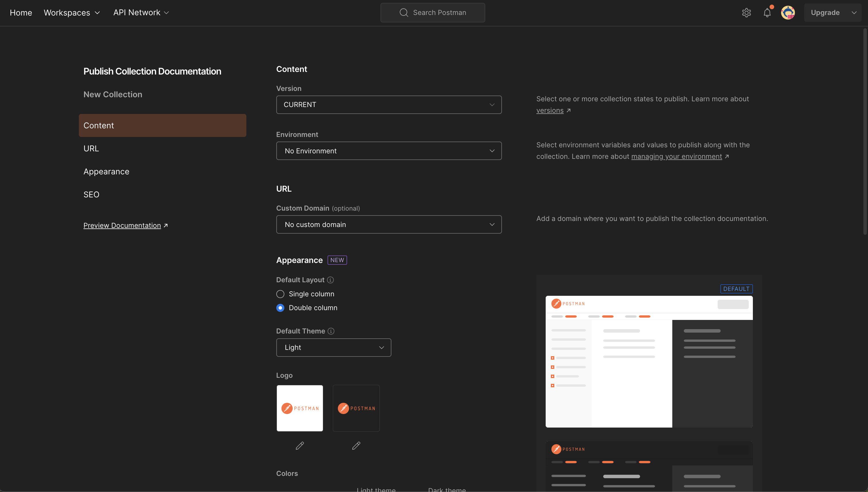
Task: Click the light theme logo thumbnail
Action: (300, 408)
